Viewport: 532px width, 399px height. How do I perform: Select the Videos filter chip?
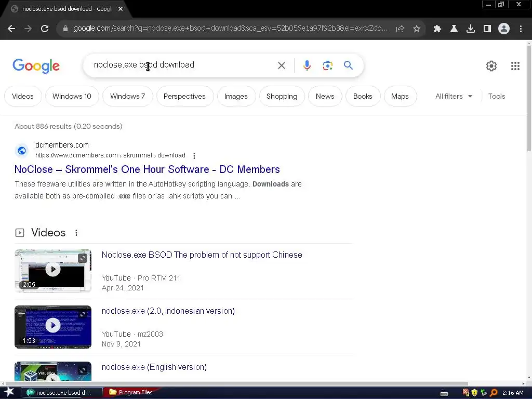pos(23,96)
